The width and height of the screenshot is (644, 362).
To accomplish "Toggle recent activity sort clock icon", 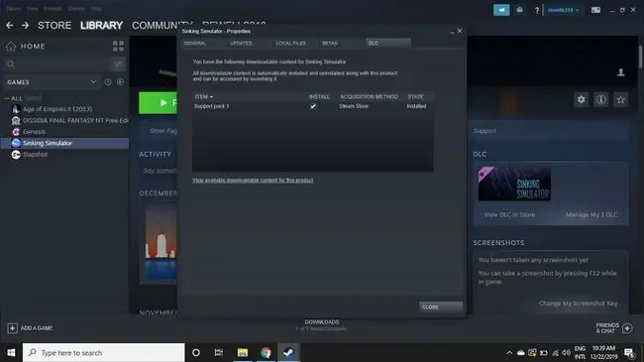I will [x=108, y=82].
